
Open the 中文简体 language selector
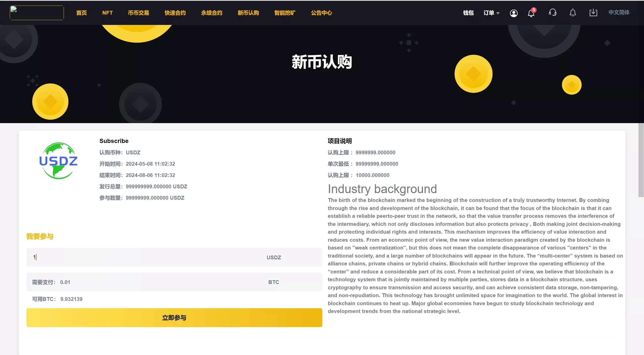coord(619,13)
